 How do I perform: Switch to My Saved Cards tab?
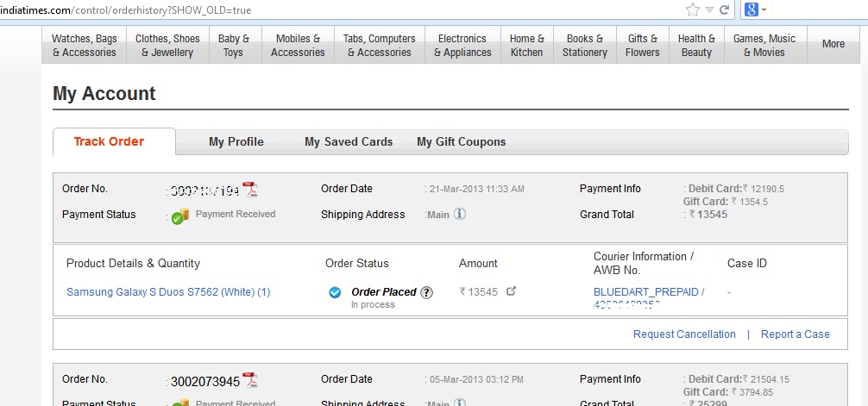pyautogui.click(x=349, y=141)
